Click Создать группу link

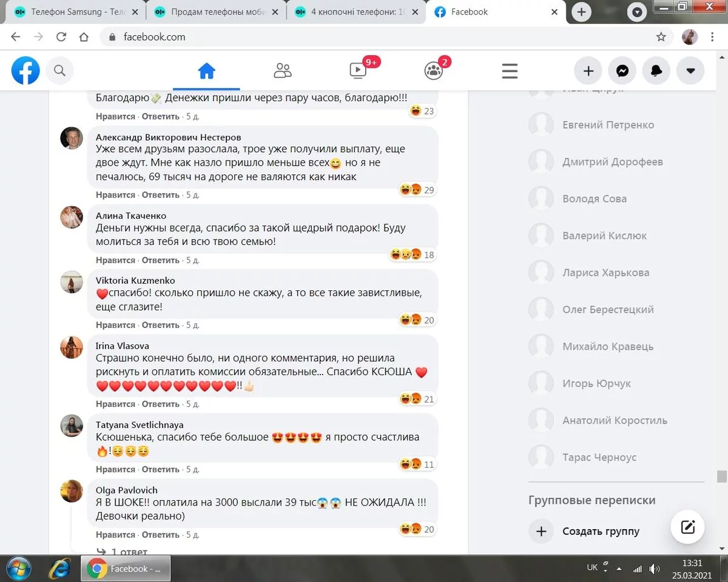click(x=601, y=532)
